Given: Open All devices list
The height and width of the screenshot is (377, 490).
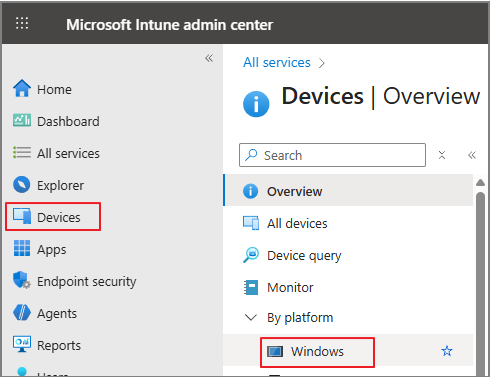Looking at the screenshot, I should pos(348,223).
